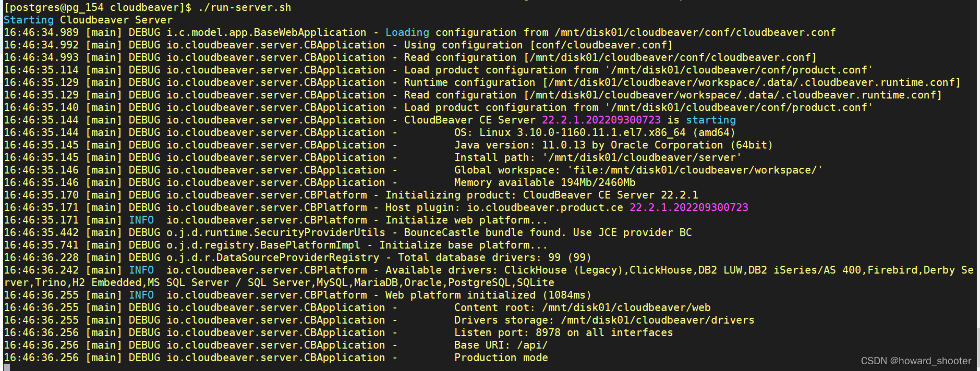Select the 'Install path:' server directory text
This screenshot has height=371, width=980.
pyautogui.click(x=598, y=158)
